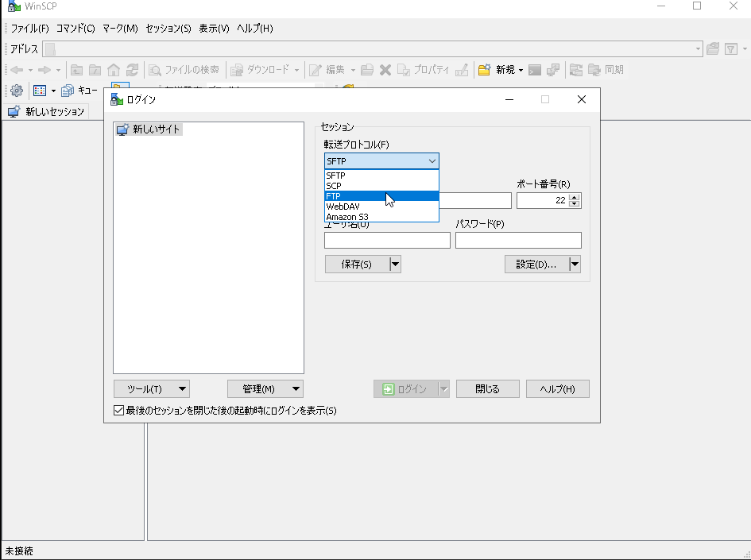Open the コマンド(C) menu
Screen dimensions: 751x560
click(x=75, y=29)
